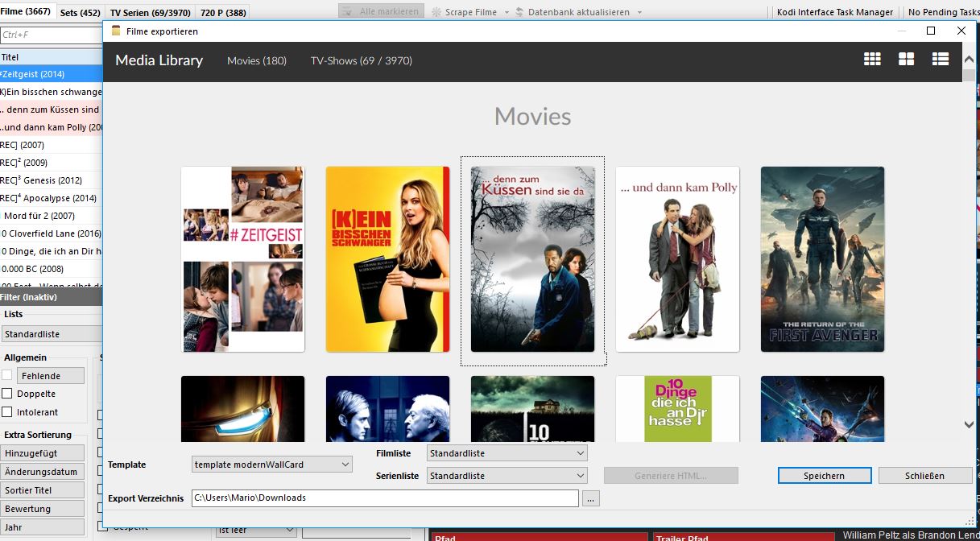Screen dimensions: 980x541
Task: Click the Fehlende filter button
Action: tap(52, 376)
